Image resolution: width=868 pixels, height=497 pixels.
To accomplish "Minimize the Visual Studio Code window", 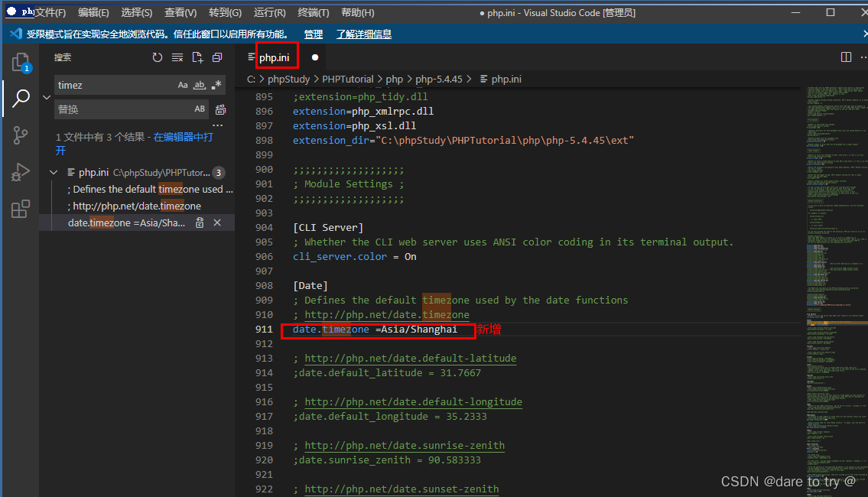I will coord(796,12).
